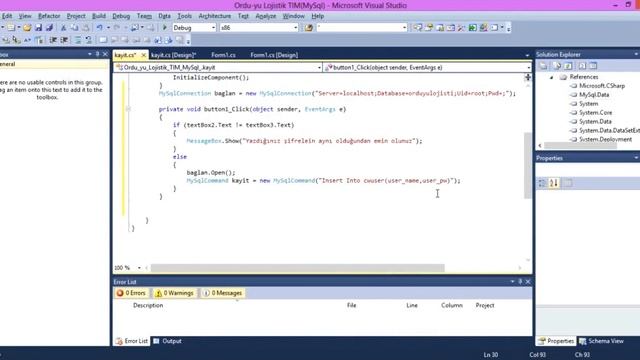This screenshot has height=360, width=640.
Task: Click Refresh icon in Solution Explorer toolbar
Action: click(568, 66)
